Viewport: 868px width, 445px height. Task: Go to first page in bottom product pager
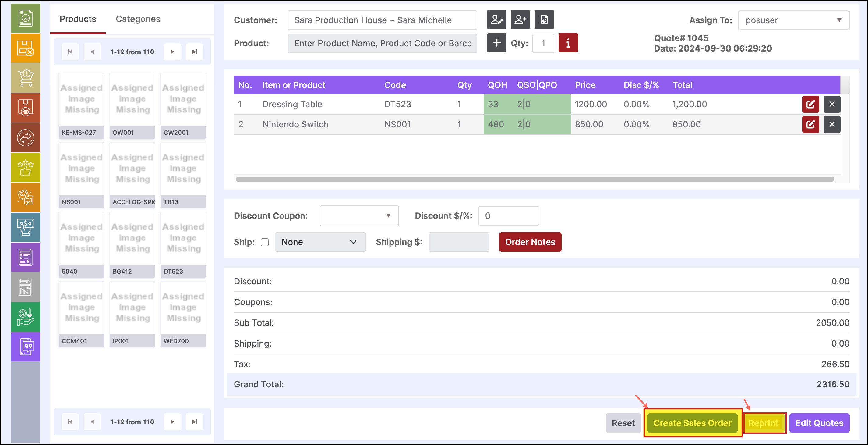[x=70, y=422]
